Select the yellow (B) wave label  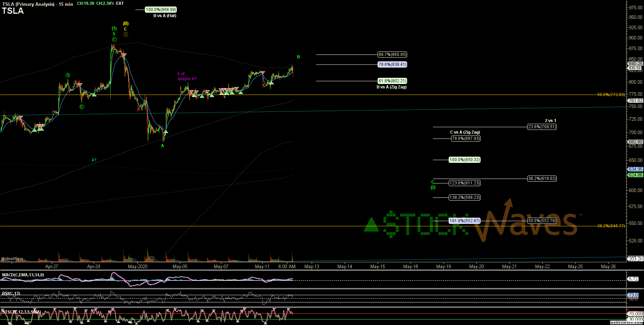[126, 24]
